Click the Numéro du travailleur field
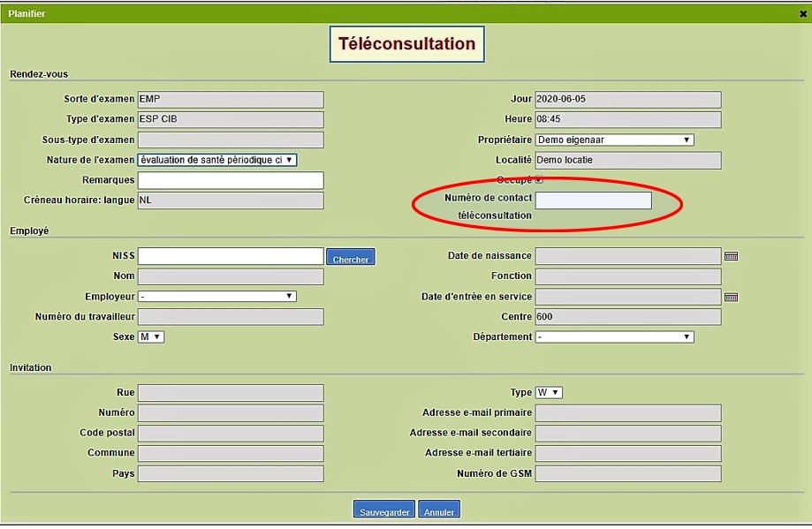This screenshot has width=812, height=529. [x=231, y=317]
